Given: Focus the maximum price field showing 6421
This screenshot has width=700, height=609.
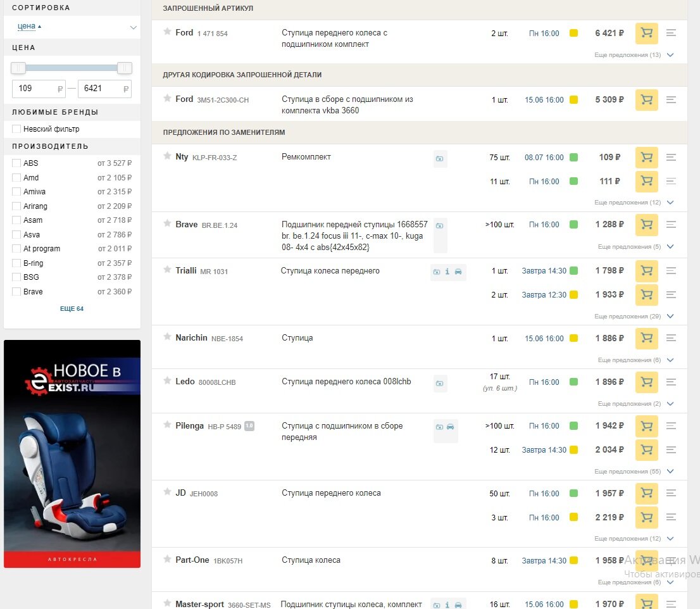Looking at the screenshot, I should (x=104, y=89).
